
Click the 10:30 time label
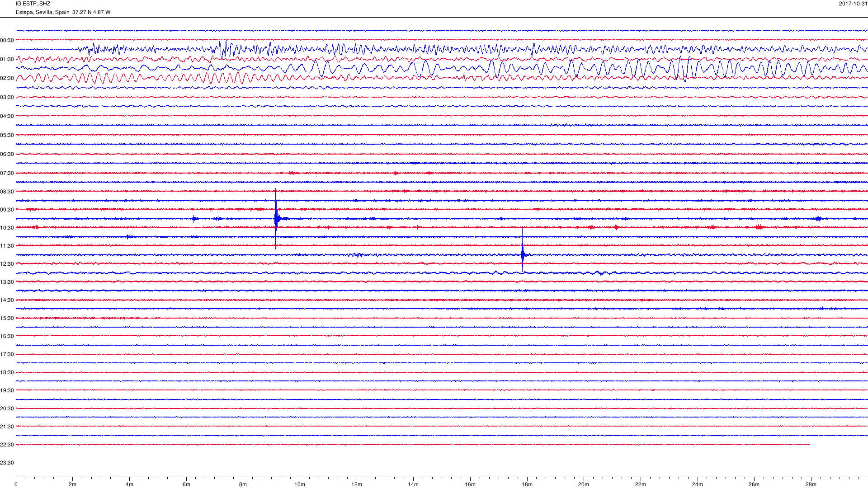[7, 228]
